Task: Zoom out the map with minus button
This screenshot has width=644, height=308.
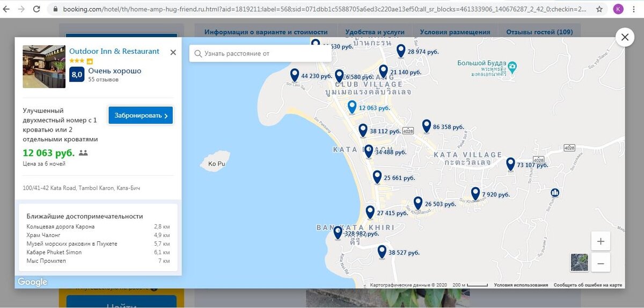Action: coord(601,263)
